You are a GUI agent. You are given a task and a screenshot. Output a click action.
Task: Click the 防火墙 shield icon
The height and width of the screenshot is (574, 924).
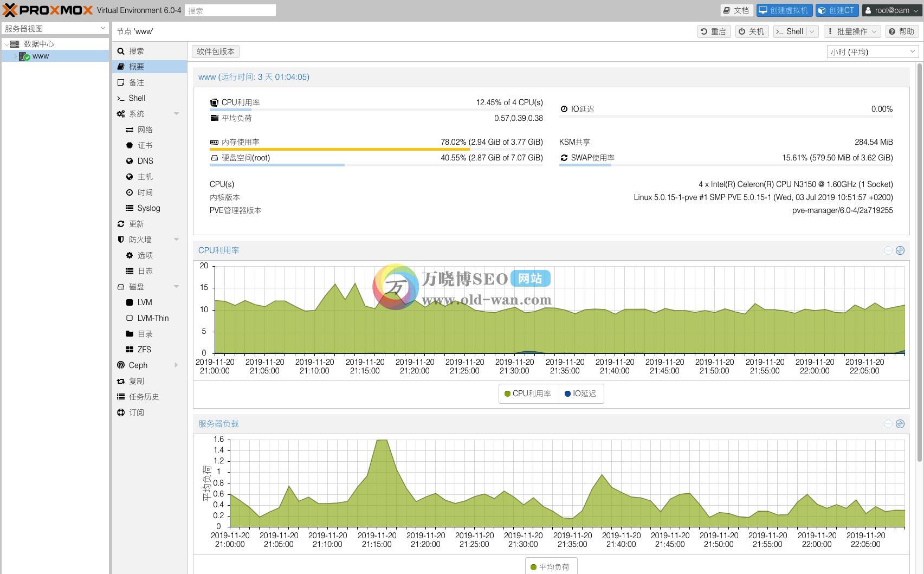coord(121,240)
